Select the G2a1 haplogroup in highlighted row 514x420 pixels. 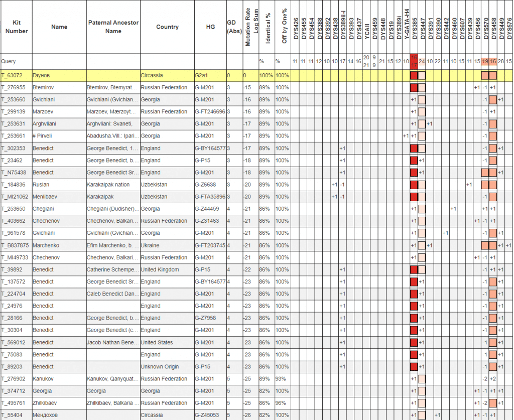[202, 75]
